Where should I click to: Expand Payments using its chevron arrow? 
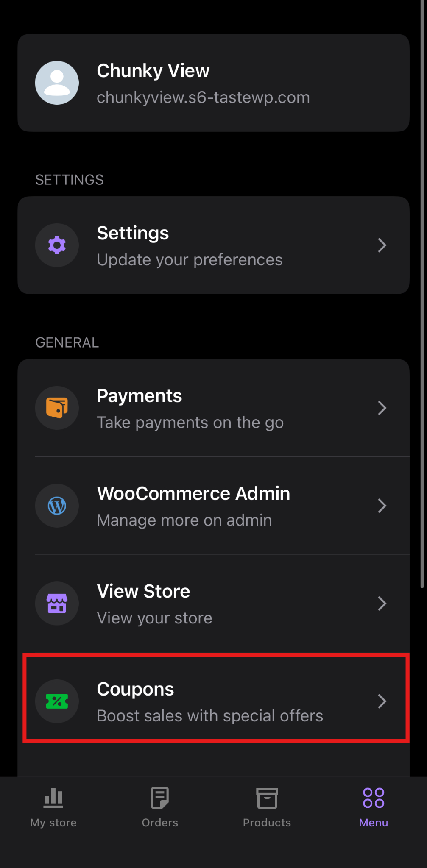(x=382, y=408)
